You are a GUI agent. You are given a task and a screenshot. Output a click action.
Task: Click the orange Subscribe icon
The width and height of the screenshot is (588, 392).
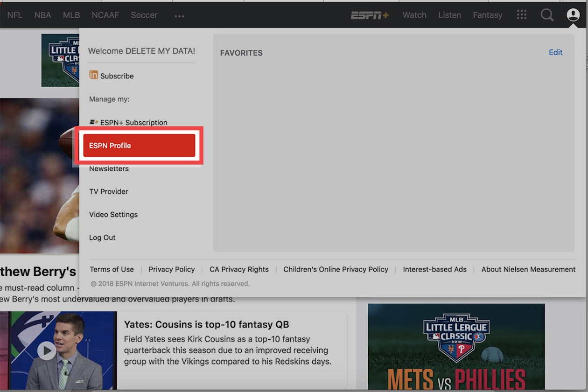tap(93, 75)
